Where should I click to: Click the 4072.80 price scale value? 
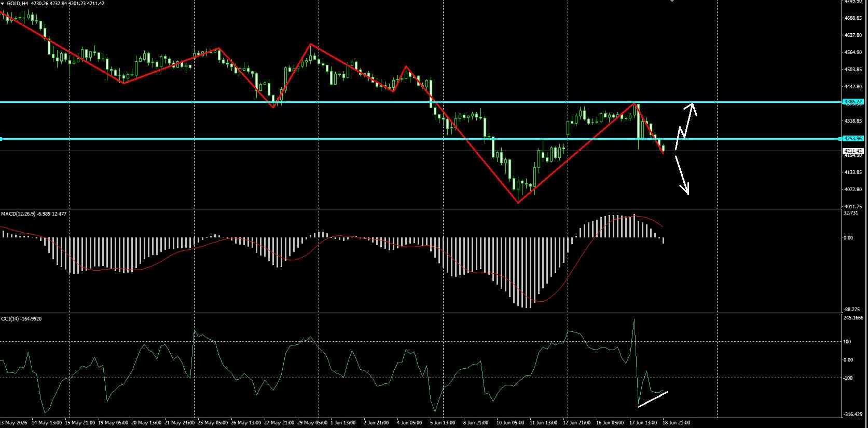pos(853,190)
